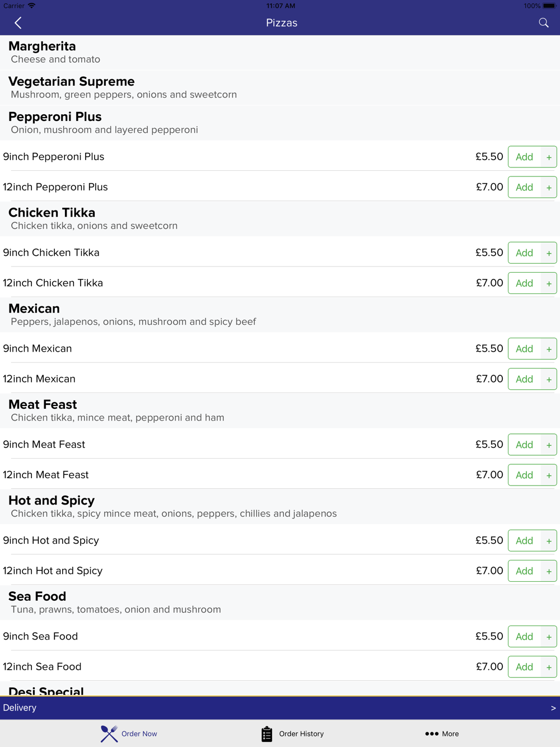
Task: Open the Delivery bar chevron
Action: pos(553,708)
